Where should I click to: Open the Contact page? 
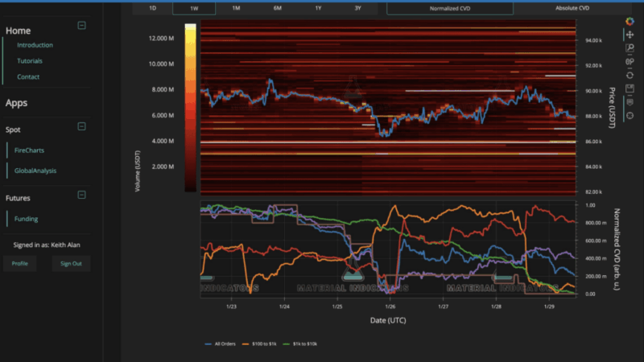click(x=28, y=76)
